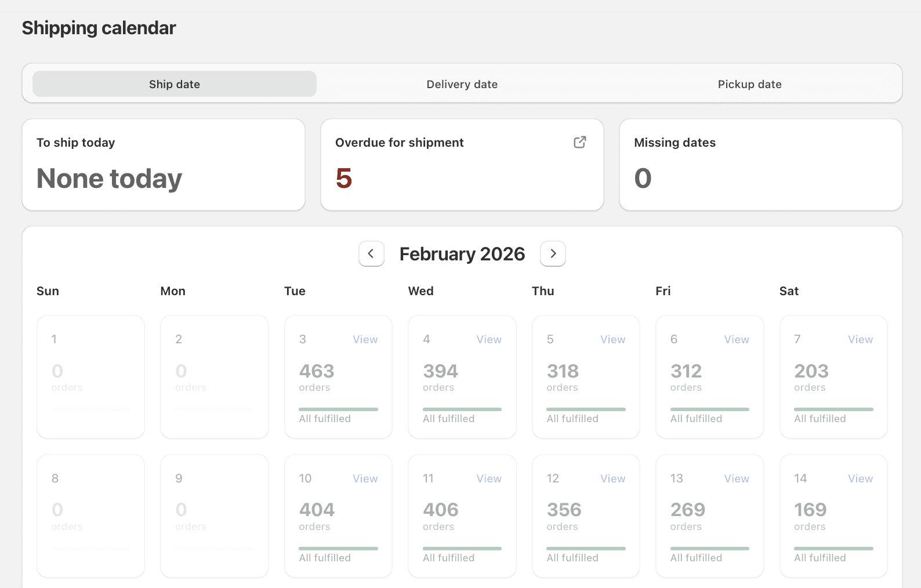Select the Ship date tab
The width and height of the screenshot is (921, 588).
(175, 84)
